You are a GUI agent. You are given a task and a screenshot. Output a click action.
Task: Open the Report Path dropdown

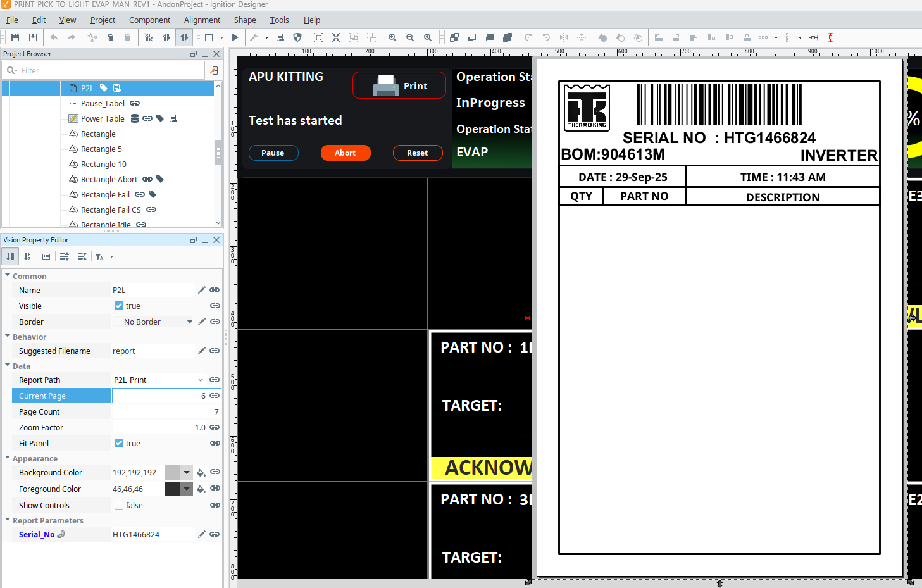(x=201, y=380)
